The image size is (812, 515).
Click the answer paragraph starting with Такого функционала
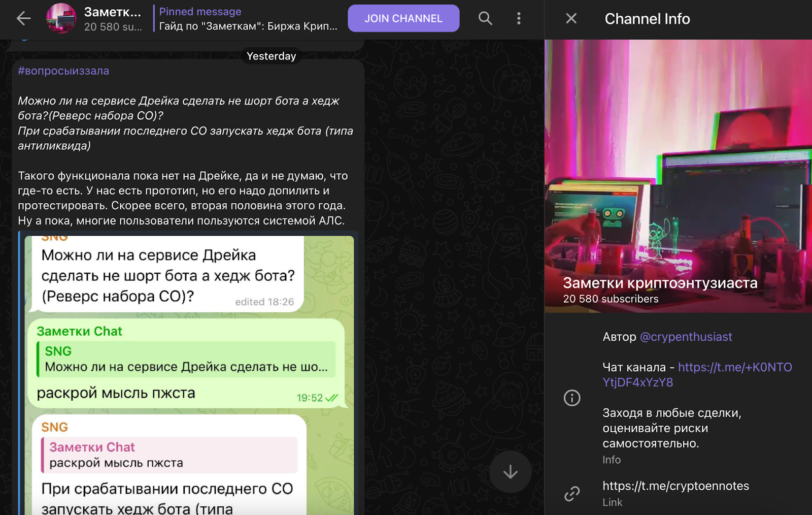coord(183,198)
